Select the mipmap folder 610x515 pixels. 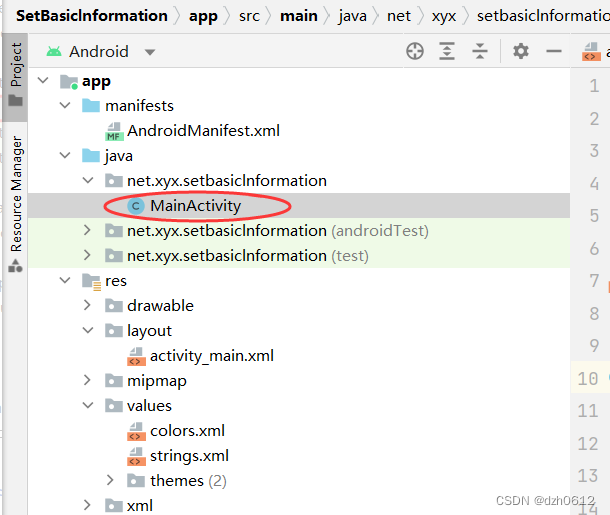157,381
